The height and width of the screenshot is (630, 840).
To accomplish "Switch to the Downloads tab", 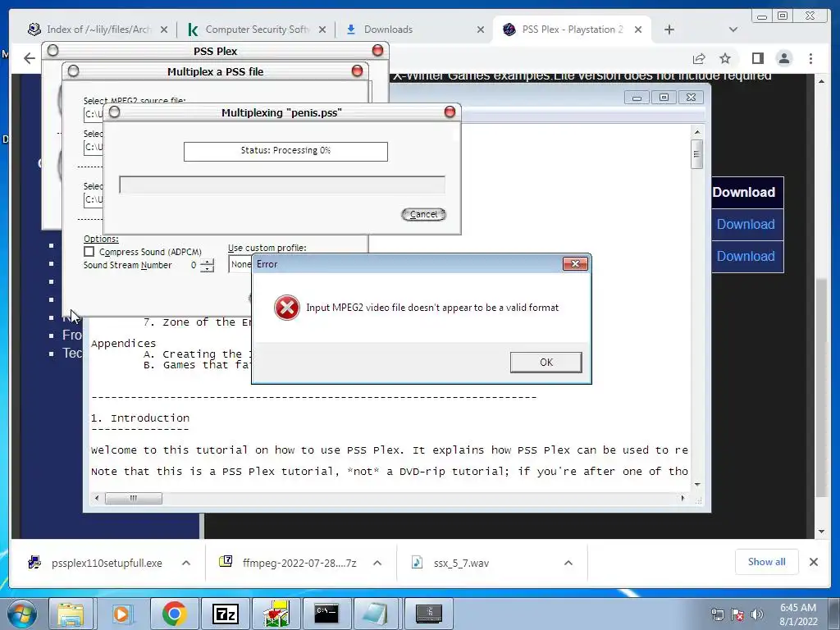I will pos(413,30).
